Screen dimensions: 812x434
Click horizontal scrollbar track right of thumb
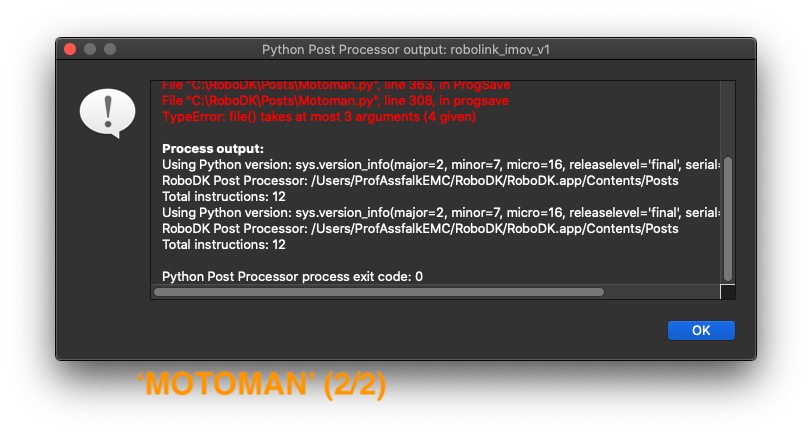(660, 292)
